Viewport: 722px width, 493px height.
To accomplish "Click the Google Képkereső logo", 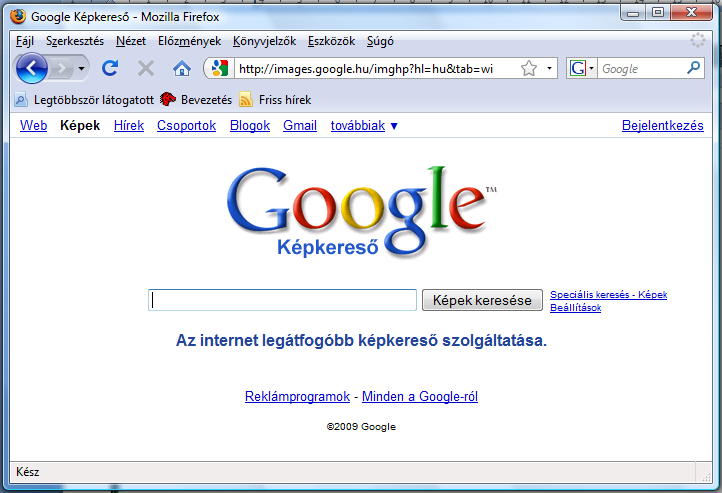I will click(x=362, y=212).
